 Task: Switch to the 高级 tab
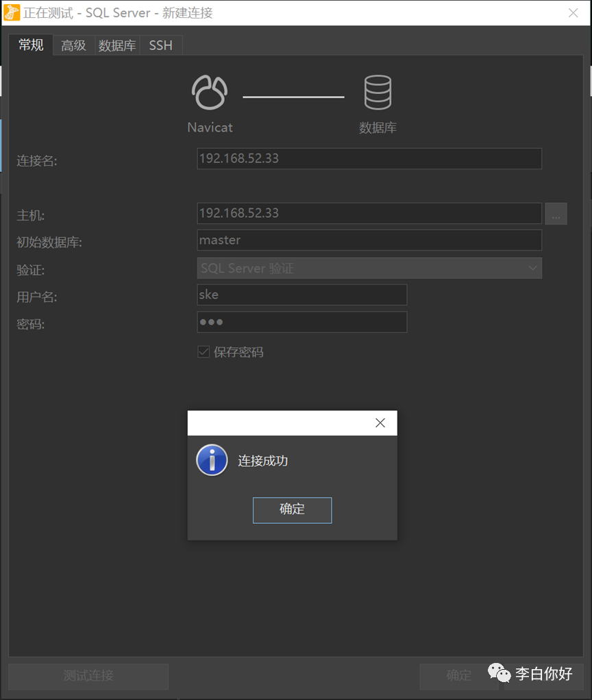coord(73,45)
